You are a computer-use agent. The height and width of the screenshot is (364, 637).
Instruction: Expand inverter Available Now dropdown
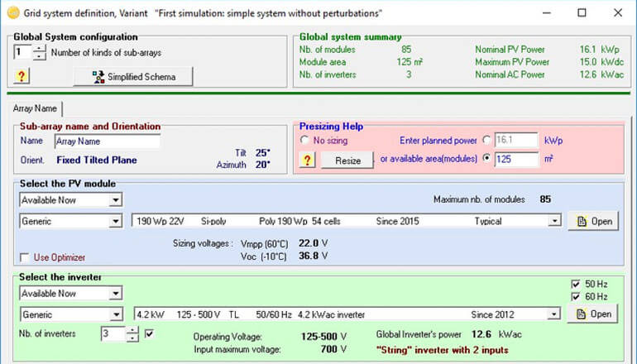pyautogui.click(x=116, y=294)
